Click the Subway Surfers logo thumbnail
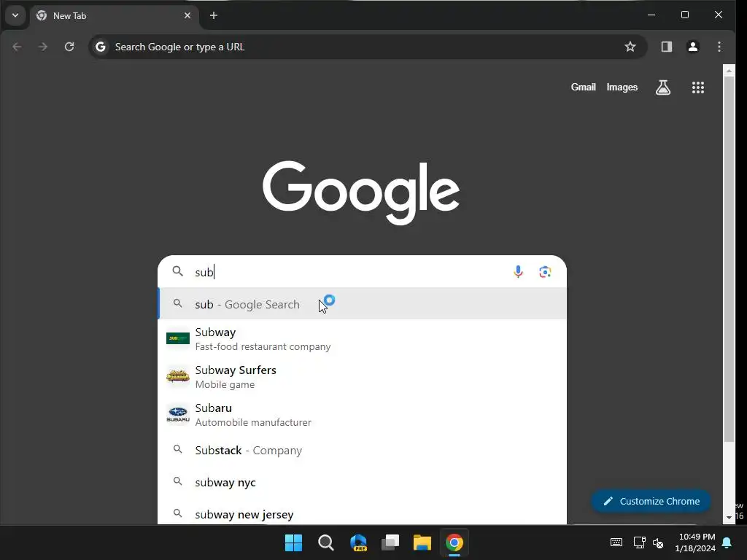The height and width of the screenshot is (560, 747). tap(178, 376)
